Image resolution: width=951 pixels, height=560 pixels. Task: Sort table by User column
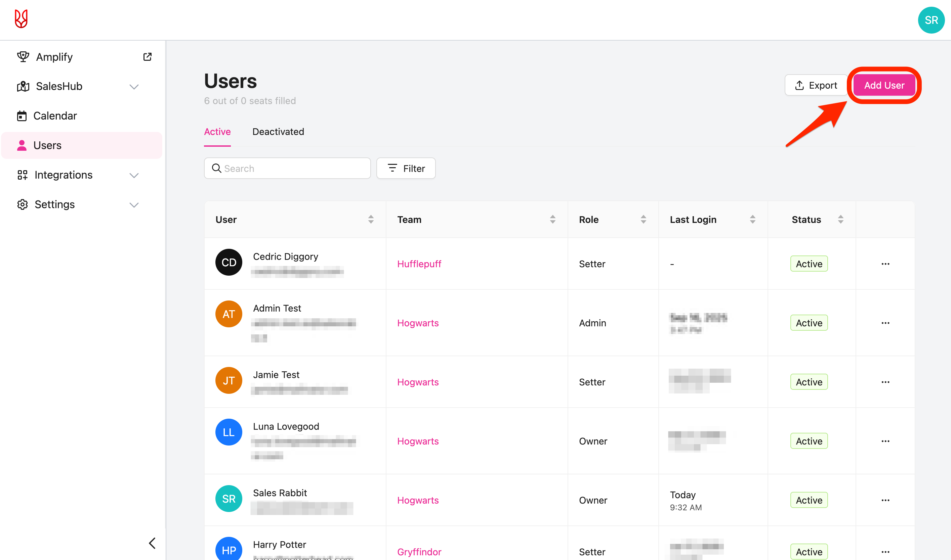[x=371, y=219]
